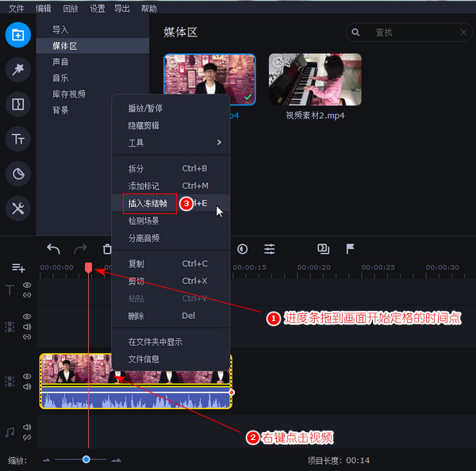This screenshot has width=476, height=471.
Task: Click the delete trash icon
Action: (x=107, y=249)
